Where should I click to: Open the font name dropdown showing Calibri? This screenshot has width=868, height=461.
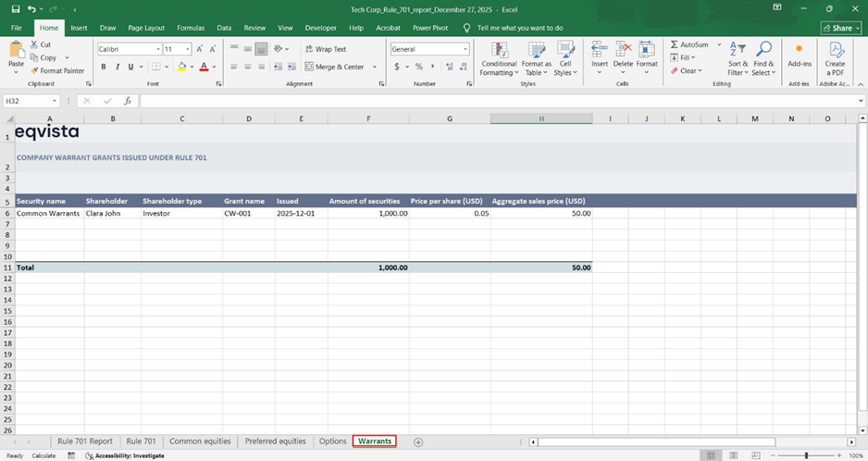(x=158, y=49)
